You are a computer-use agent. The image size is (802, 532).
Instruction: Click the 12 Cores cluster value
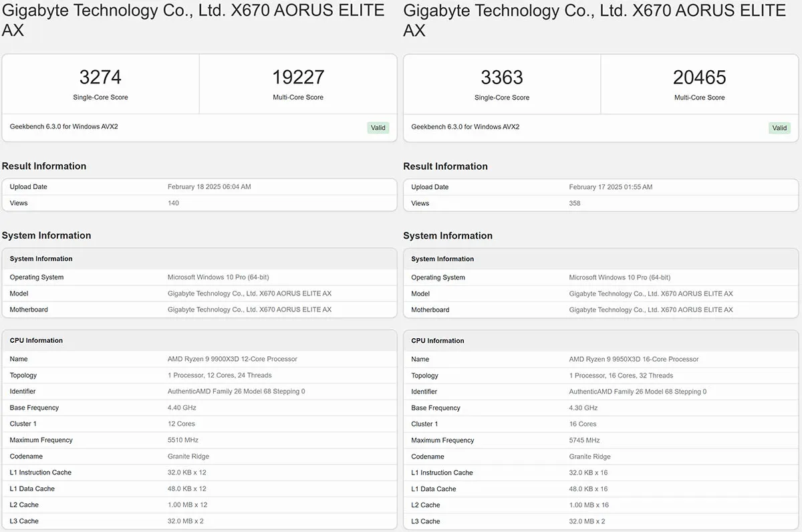(x=181, y=424)
